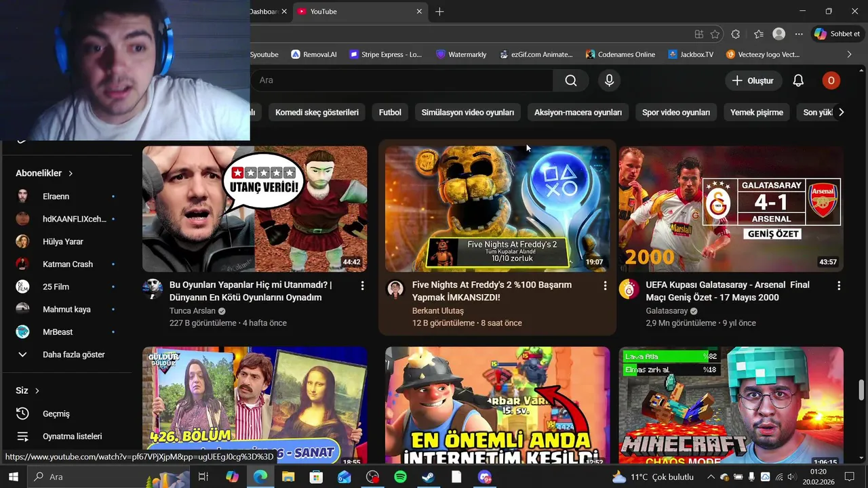
Task: Open browser profile icon
Action: [779, 34]
